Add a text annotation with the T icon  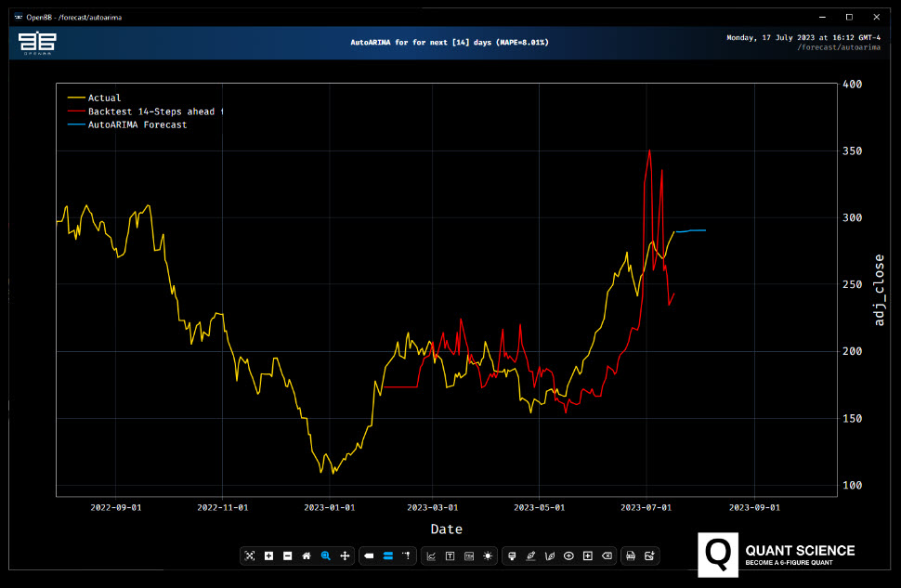tap(450, 555)
